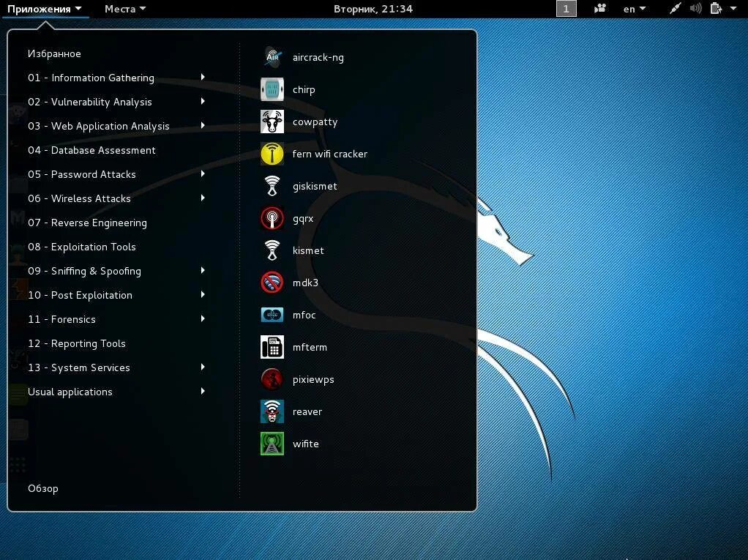Screen dimensions: 748x560
Task: Open the mfterm phone icon
Action: point(272,347)
